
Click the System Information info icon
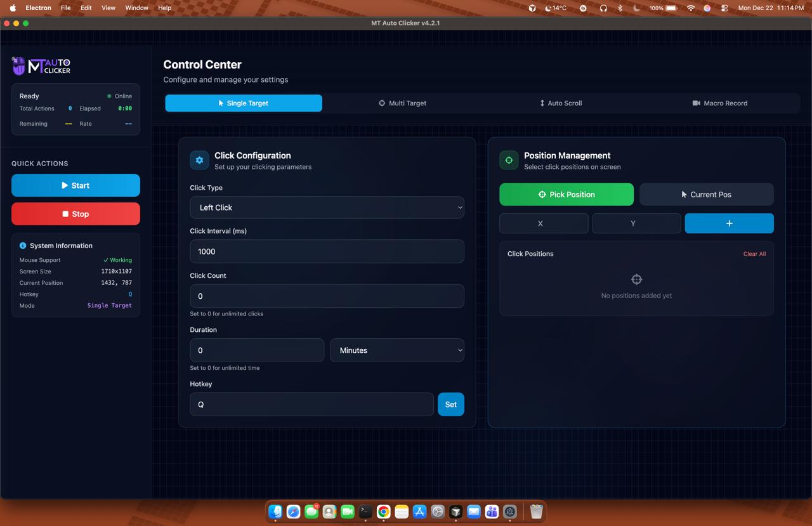tap(23, 246)
